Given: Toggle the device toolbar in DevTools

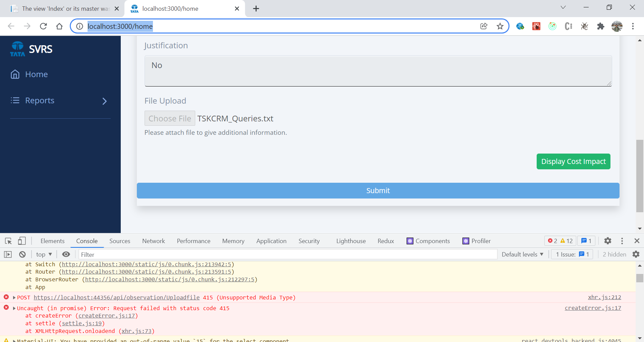Looking at the screenshot, I should 22,241.
